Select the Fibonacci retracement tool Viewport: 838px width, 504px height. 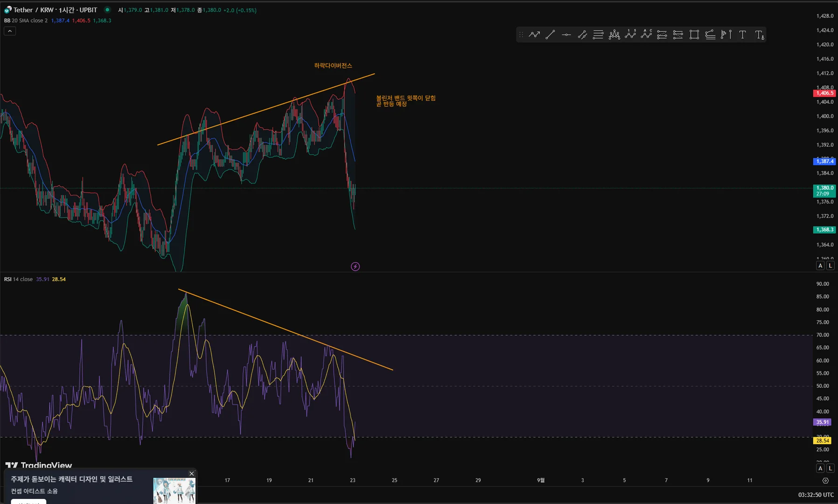click(598, 35)
